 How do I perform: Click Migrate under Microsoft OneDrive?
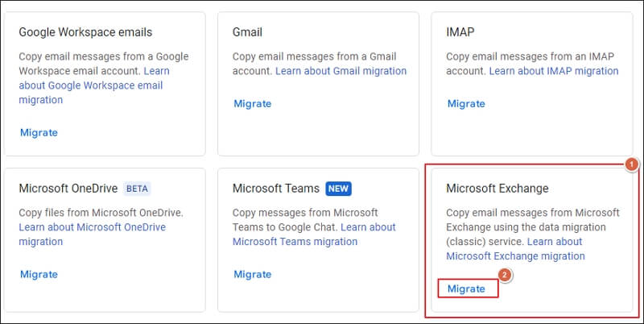[39, 274]
